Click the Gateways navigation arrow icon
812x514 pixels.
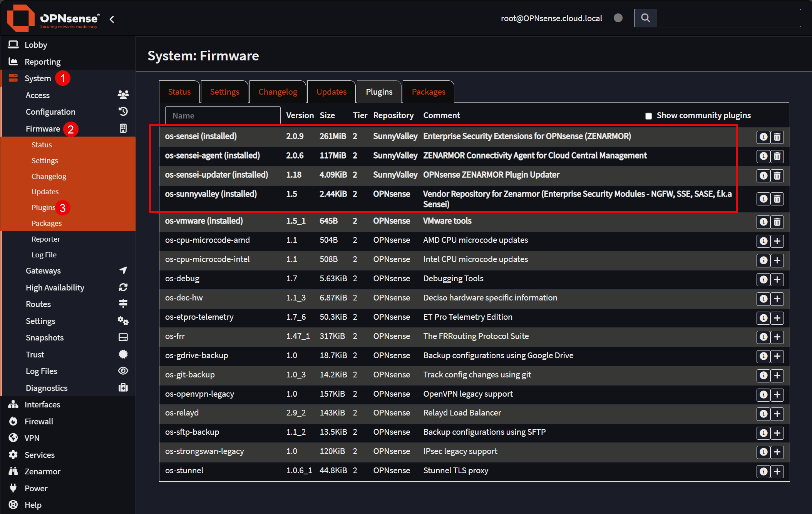(x=123, y=270)
